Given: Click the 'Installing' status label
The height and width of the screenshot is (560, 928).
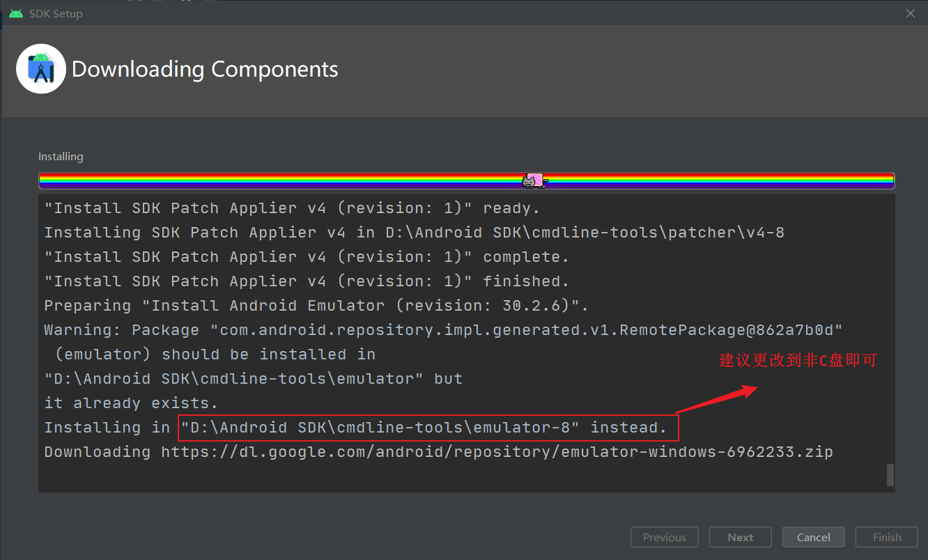Looking at the screenshot, I should tap(61, 157).
